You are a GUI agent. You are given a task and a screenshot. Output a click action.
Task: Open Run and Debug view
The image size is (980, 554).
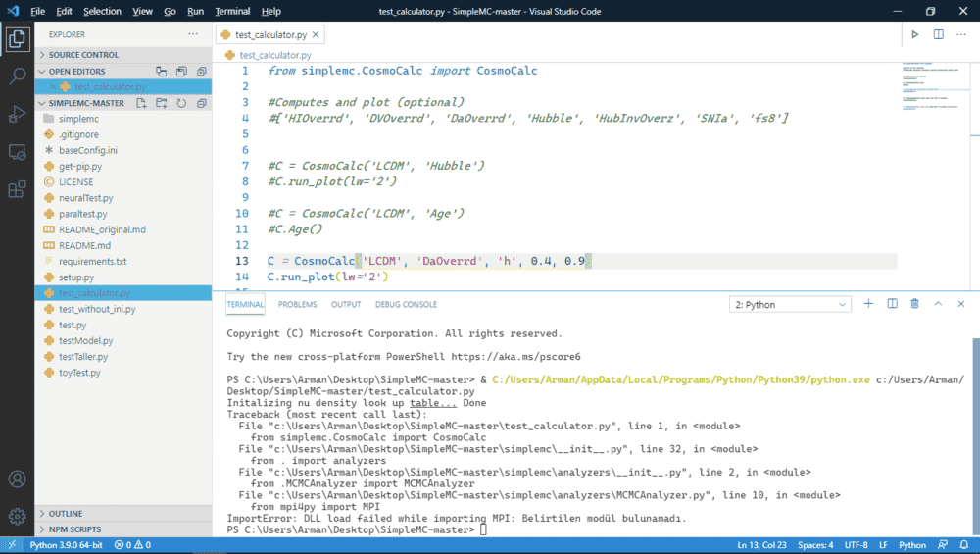click(x=17, y=114)
